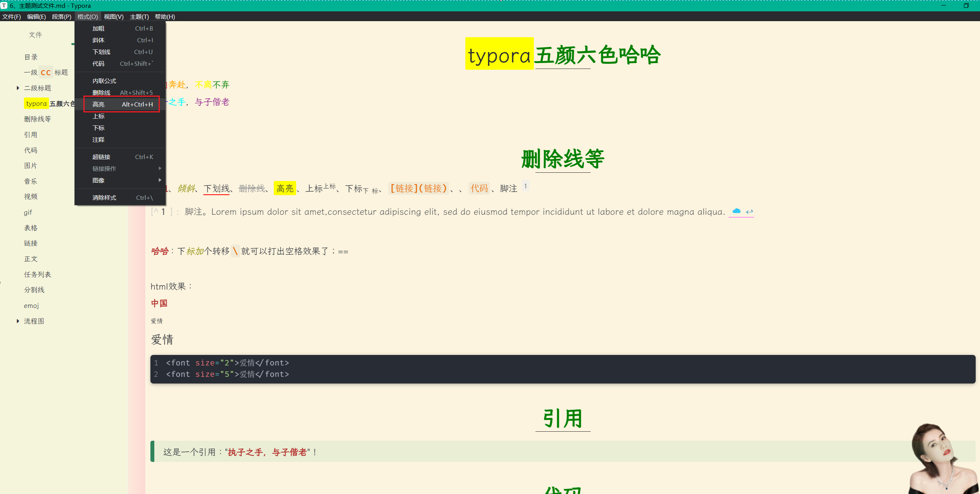Jump to 分割线 in outline
The width and height of the screenshot is (980, 494).
point(34,290)
